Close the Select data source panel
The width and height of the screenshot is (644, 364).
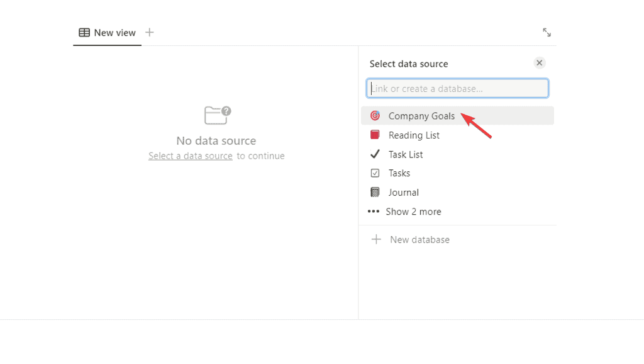(539, 63)
